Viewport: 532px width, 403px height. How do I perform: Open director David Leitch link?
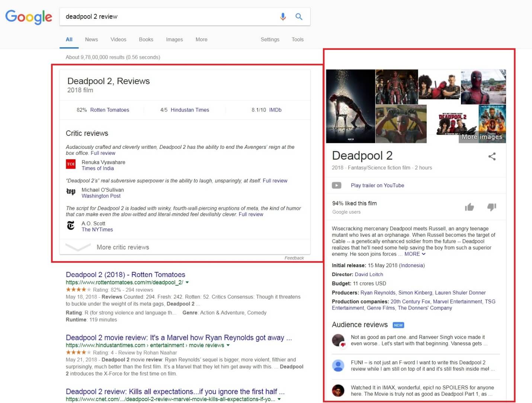coord(369,274)
